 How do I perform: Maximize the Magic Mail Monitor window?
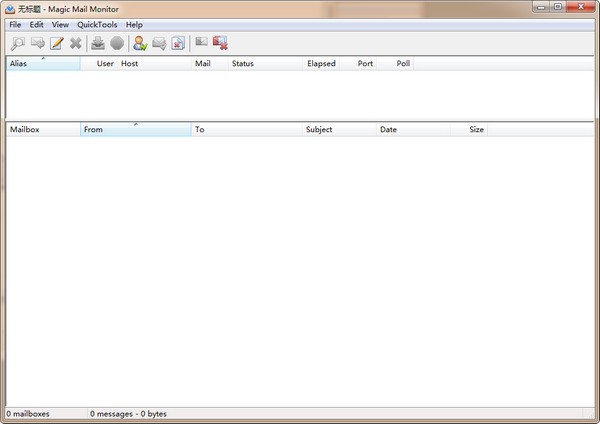pyautogui.click(x=558, y=7)
